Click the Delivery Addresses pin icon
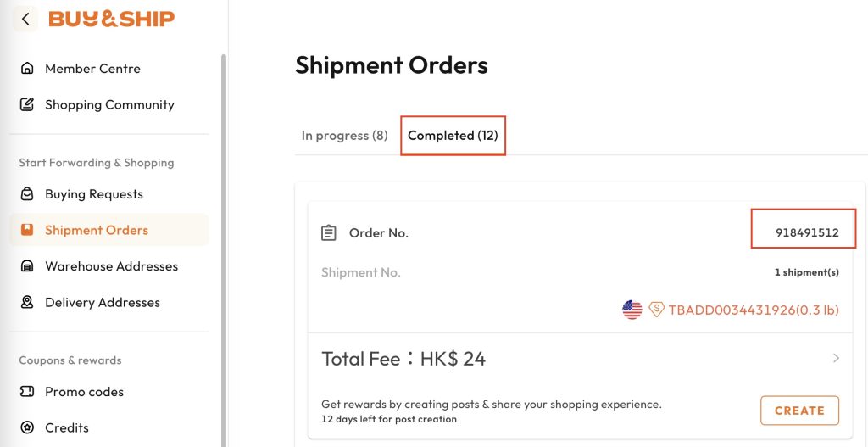Viewport: 868px width, 447px height. (27, 302)
